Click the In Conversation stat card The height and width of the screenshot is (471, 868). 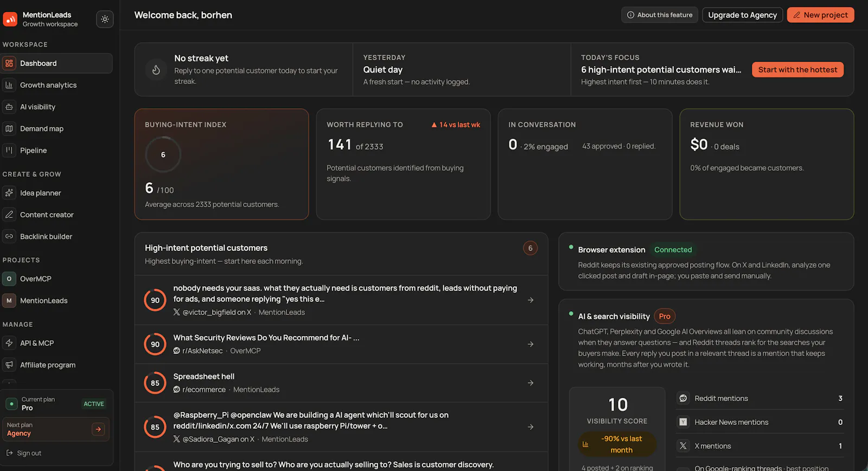[x=585, y=164]
